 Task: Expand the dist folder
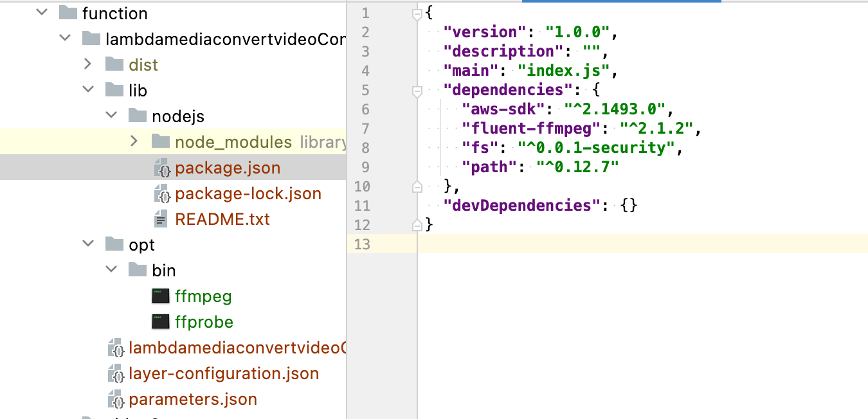(x=88, y=64)
